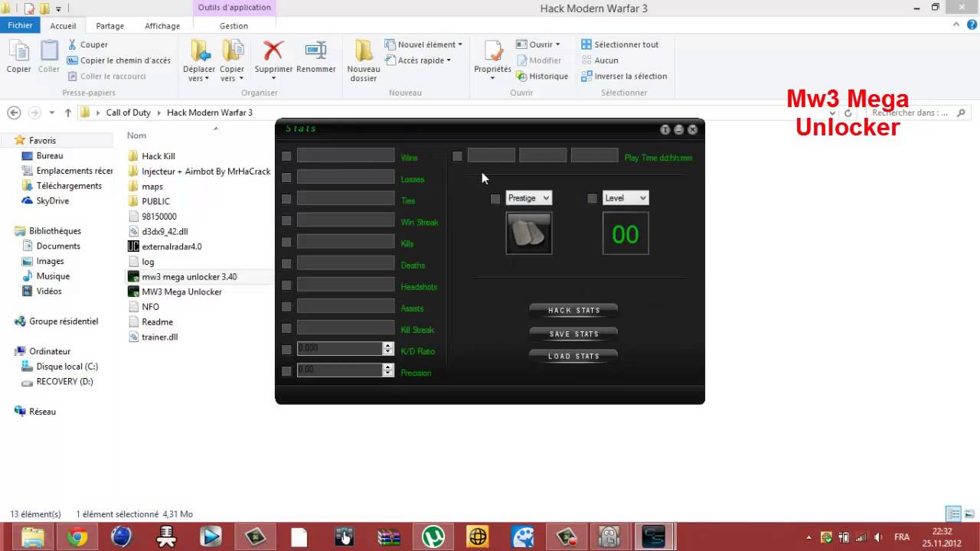This screenshot has width=980, height=551.
Task: Open Google Chrome from the taskbar
Action: point(77,537)
